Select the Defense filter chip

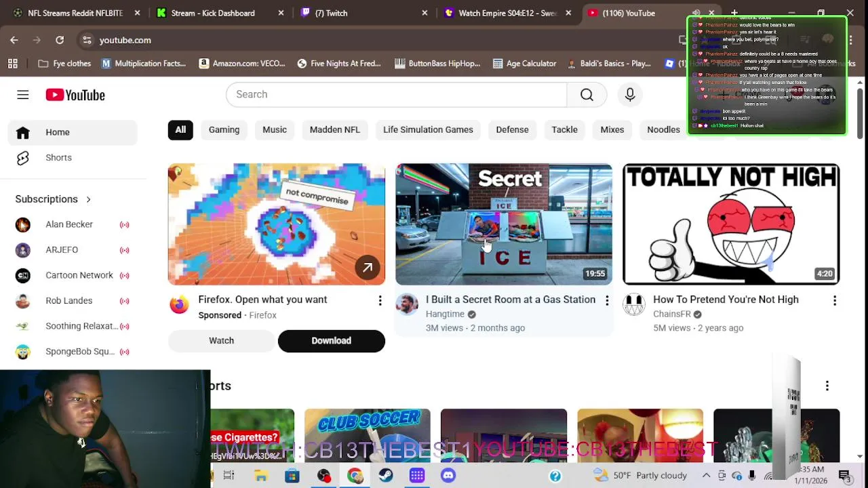tap(512, 130)
